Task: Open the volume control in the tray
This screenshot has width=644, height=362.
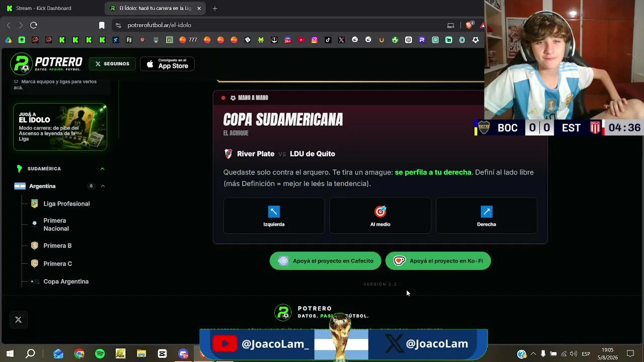Action: click(574, 354)
